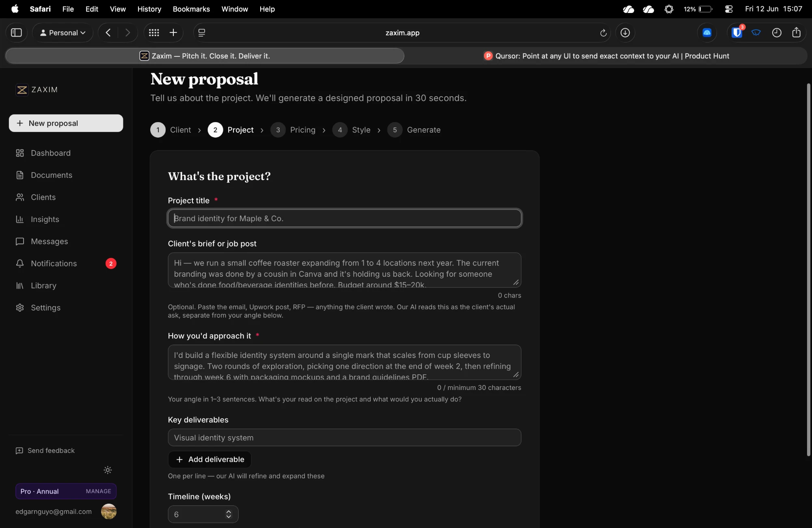Click the New proposal button
812x528 pixels.
pyautogui.click(x=66, y=123)
